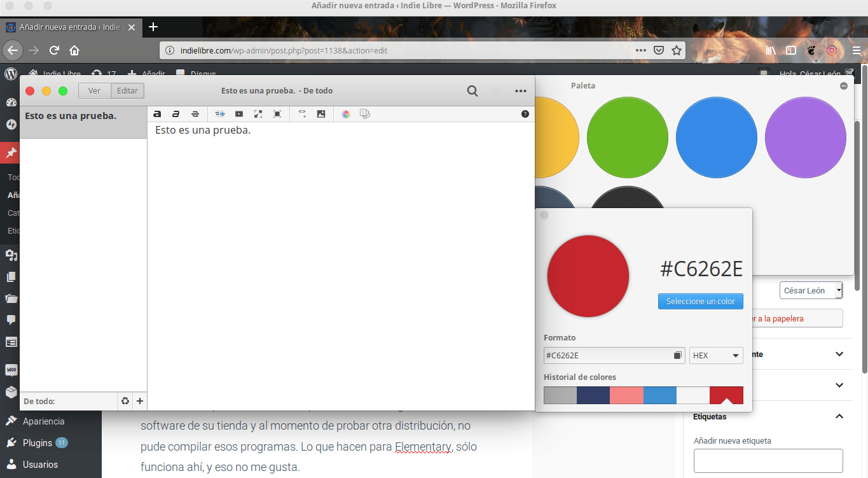Viewport: 868px width, 478px height.
Task: Click the Añadir nueva etiqueta input field
Action: click(x=768, y=461)
